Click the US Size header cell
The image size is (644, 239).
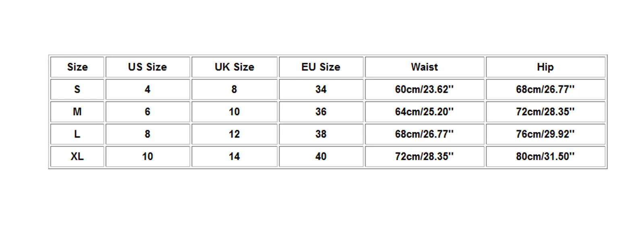point(147,67)
